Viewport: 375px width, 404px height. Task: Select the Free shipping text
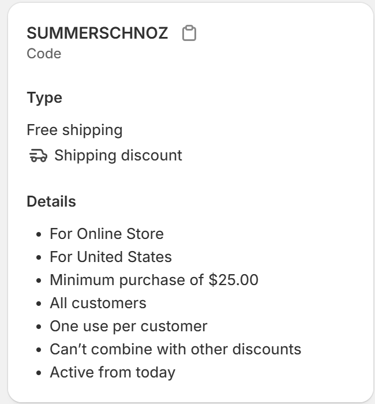tap(75, 130)
